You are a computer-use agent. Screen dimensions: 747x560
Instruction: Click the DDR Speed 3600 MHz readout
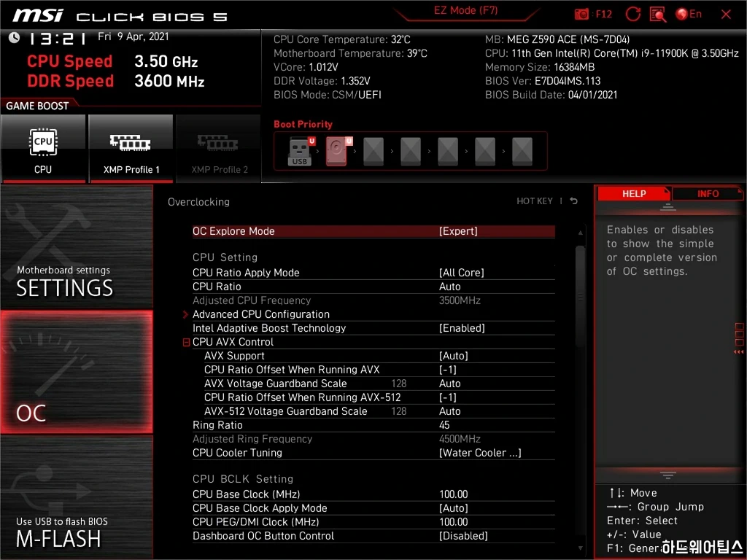(116, 81)
